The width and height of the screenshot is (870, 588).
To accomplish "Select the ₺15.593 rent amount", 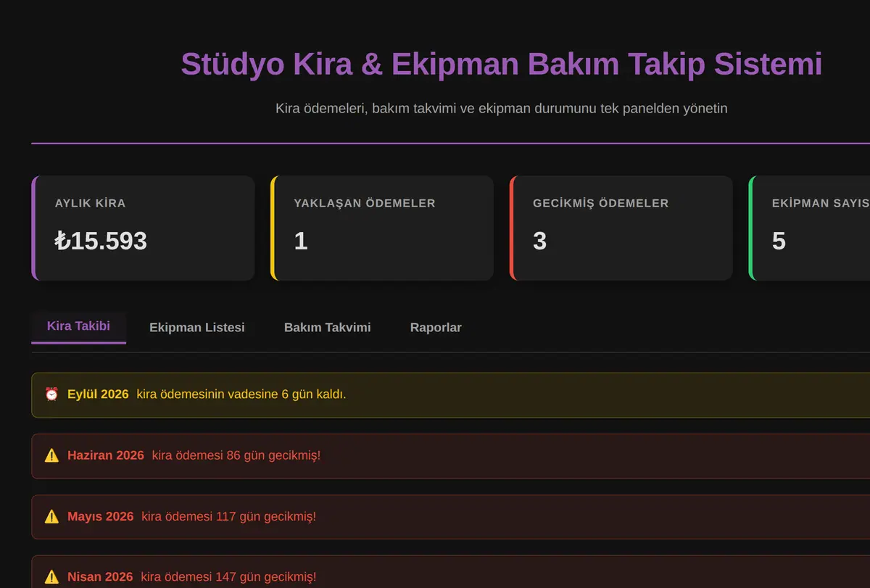I will [101, 241].
